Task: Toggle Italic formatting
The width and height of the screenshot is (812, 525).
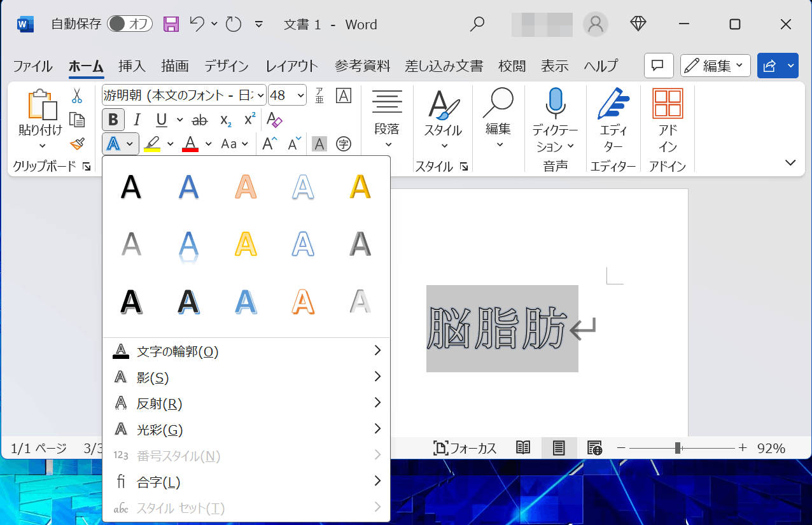Action: pyautogui.click(x=137, y=120)
